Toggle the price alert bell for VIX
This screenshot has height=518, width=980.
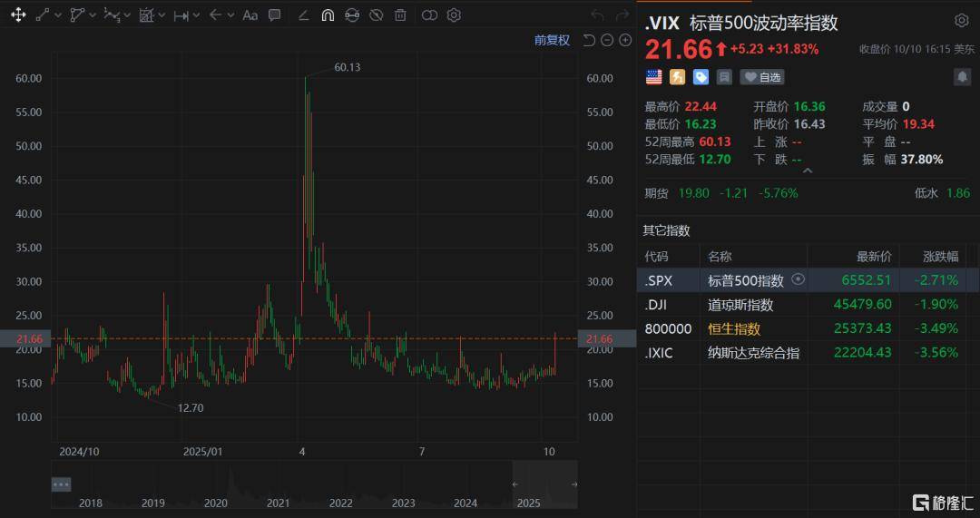pyautogui.click(x=961, y=77)
